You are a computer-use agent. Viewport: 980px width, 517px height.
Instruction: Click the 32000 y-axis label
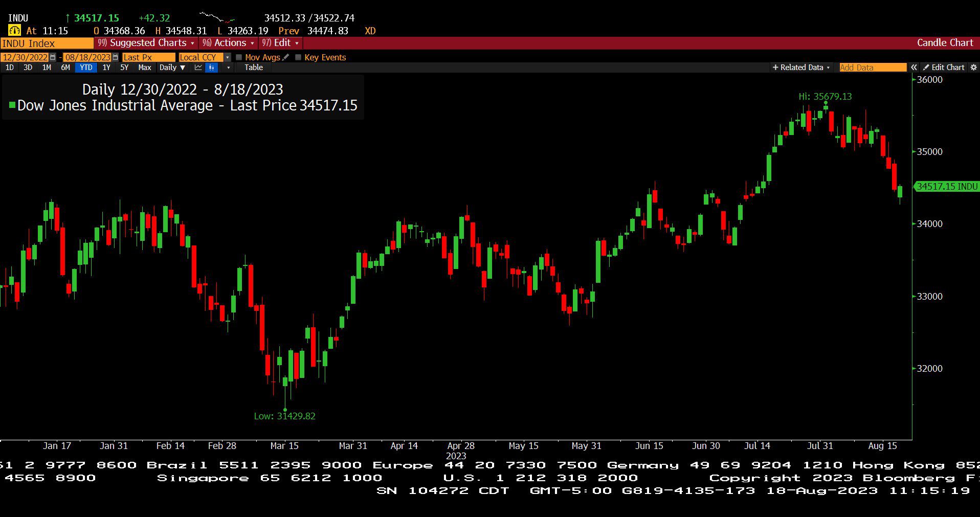pos(929,369)
